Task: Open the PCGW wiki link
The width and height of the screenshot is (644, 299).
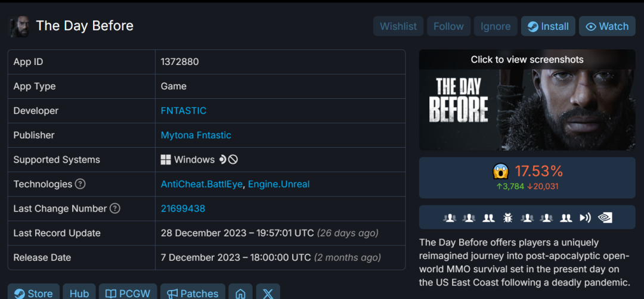Action: [128, 293]
